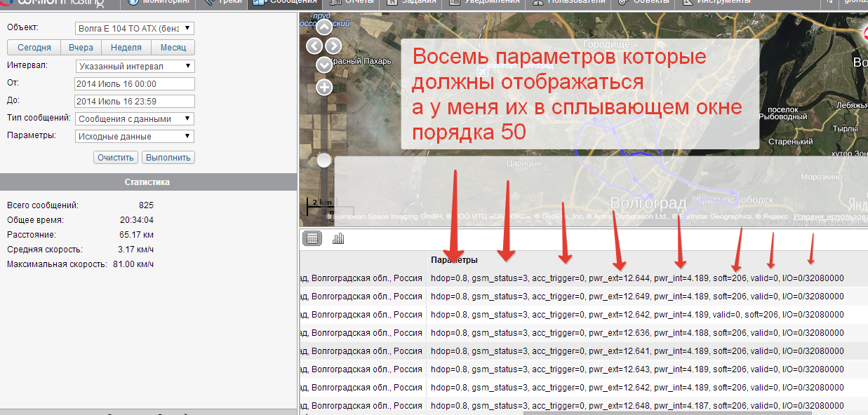This screenshot has width=868, height=415.
Task: Open the Тип сообщений dropdown
Action: 135,119
